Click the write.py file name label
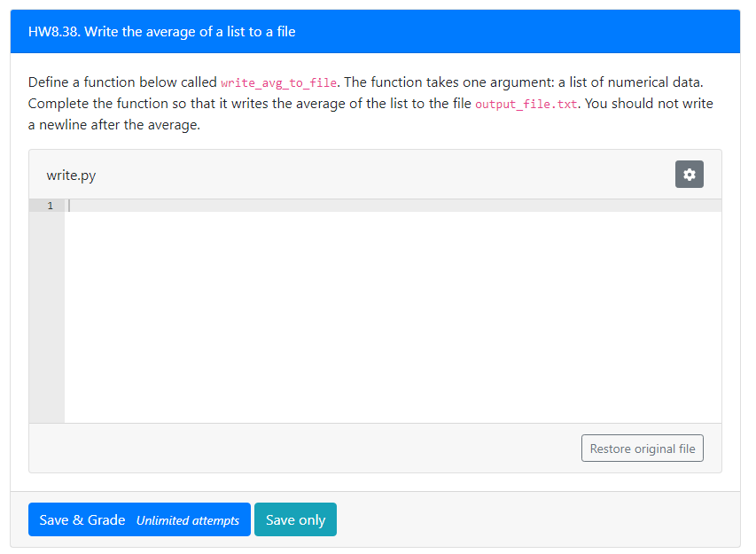The width and height of the screenshot is (756, 554). 71,175
